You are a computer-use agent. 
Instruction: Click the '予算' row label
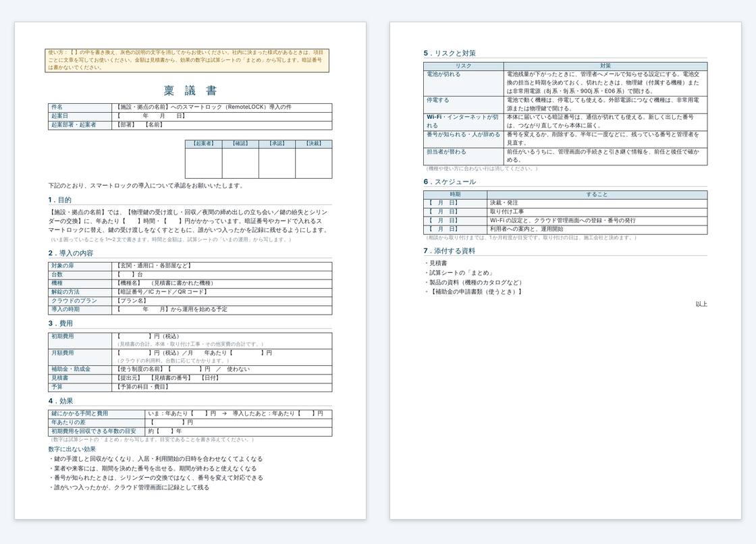click(80, 387)
